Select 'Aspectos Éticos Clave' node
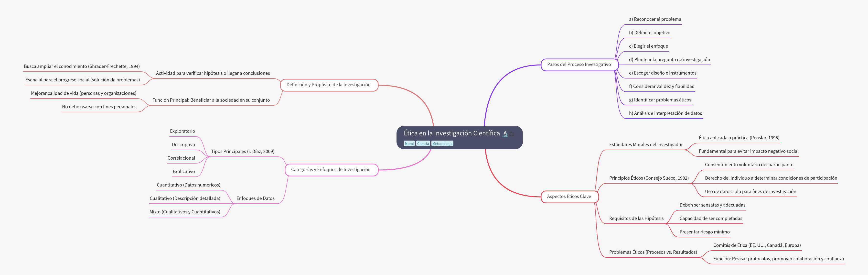This screenshot has height=275, width=868. coord(569,197)
